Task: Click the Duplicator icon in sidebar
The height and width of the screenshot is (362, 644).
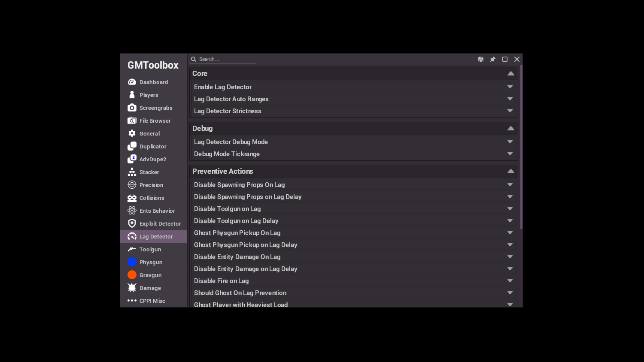Action: (x=132, y=146)
